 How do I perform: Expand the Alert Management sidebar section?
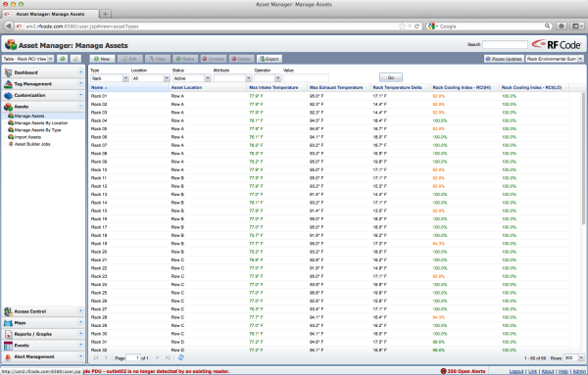coord(80,355)
